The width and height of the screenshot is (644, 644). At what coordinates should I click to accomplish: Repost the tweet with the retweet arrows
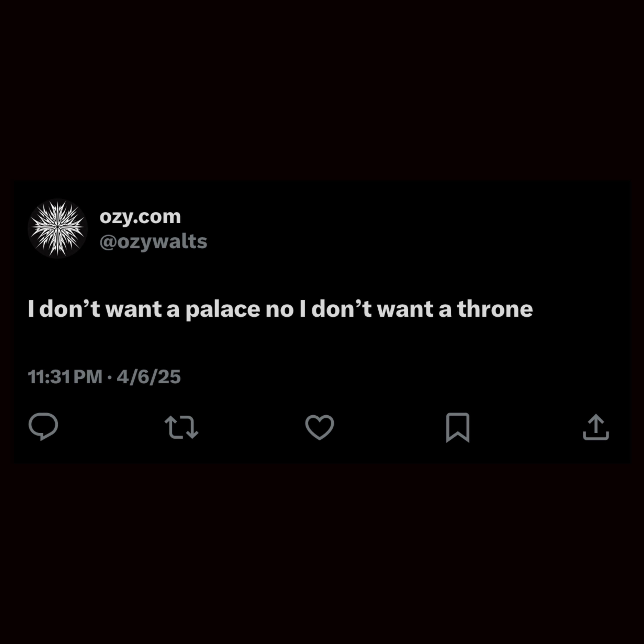point(182,427)
